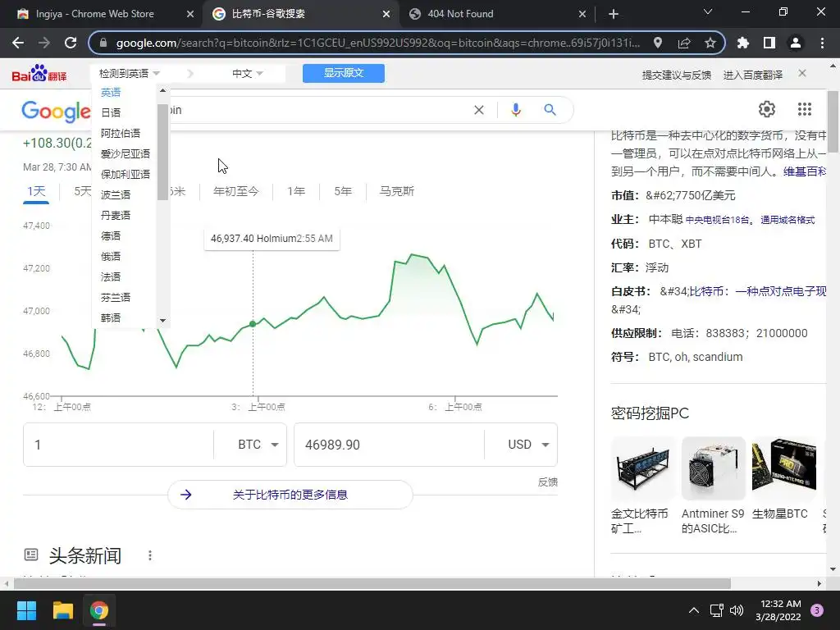This screenshot has height=630, width=840.
Task: Switch to the Ingiya Chrome Web Store tab
Action: click(x=104, y=14)
